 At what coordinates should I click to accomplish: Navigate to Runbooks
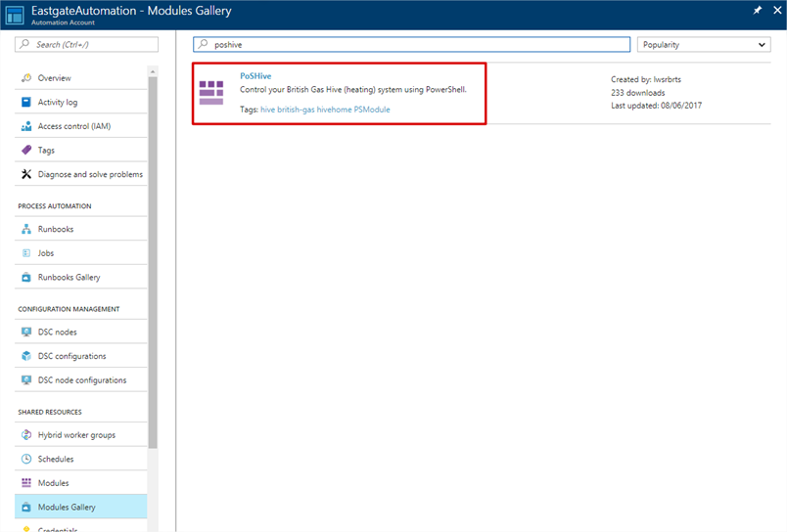pyautogui.click(x=81, y=229)
